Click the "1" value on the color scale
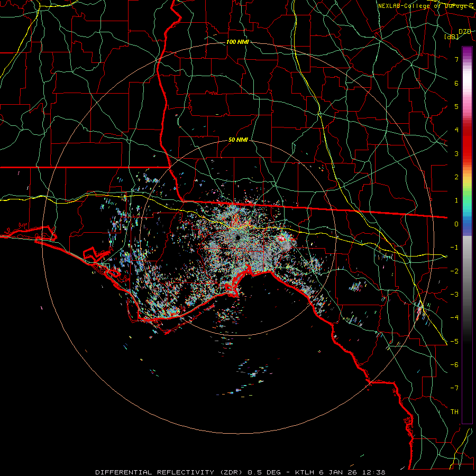 tap(456, 200)
